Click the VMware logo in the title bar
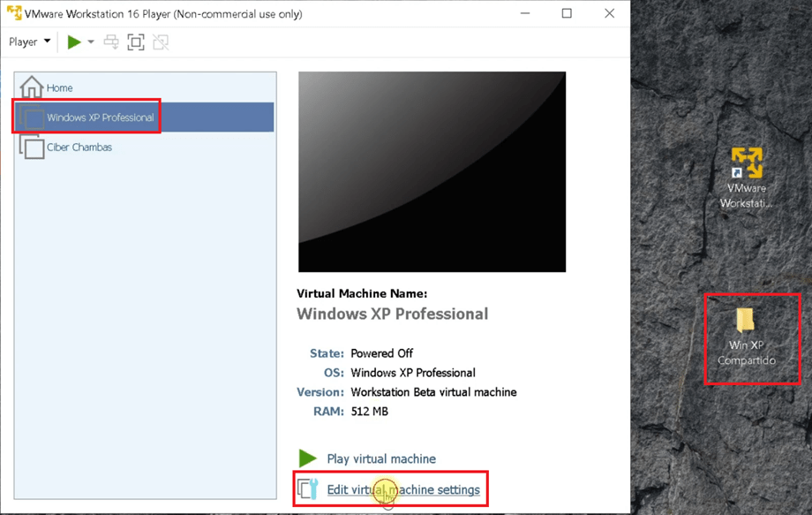 [x=14, y=13]
